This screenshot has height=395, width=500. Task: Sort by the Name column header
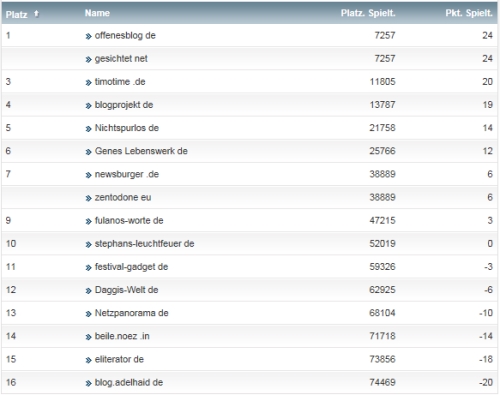tap(97, 13)
